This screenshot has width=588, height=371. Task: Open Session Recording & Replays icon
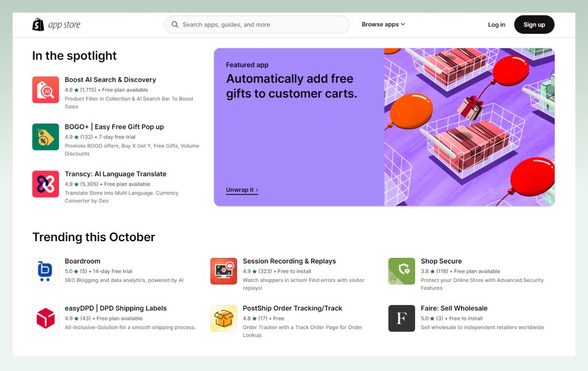click(223, 271)
